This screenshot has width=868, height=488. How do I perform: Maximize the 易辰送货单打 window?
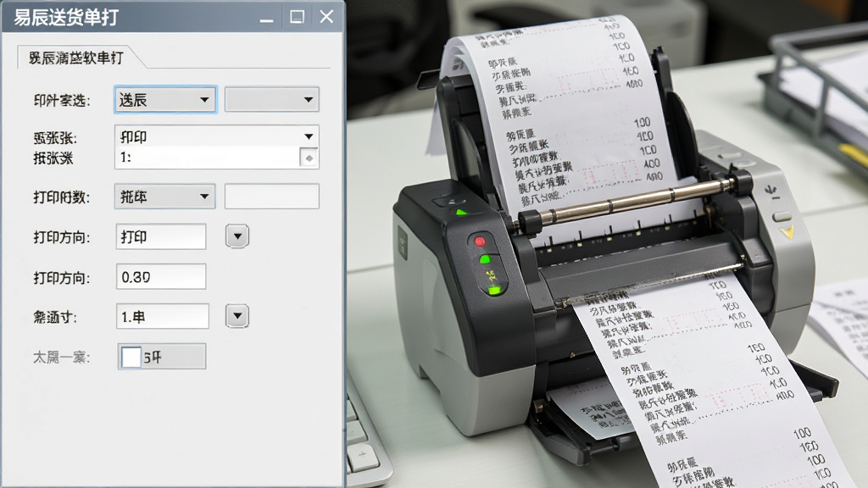(x=297, y=17)
